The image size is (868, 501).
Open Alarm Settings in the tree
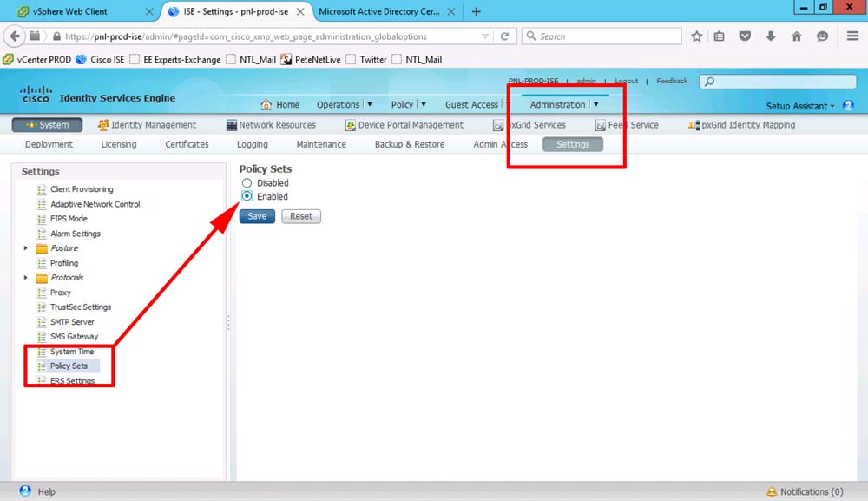tap(76, 234)
